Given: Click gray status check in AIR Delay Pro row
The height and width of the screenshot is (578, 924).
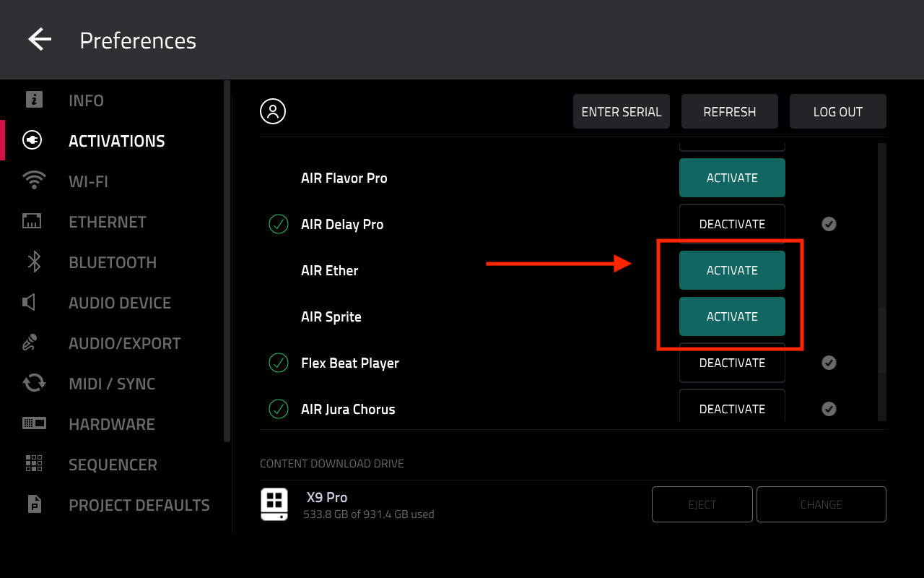Looking at the screenshot, I should pos(829,224).
